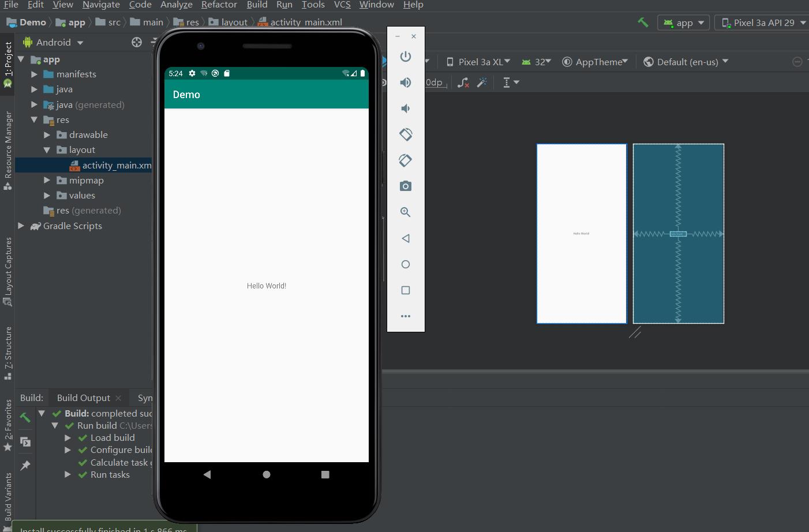The height and width of the screenshot is (532, 809).
Task: Open the Favorites side panel
Action: tap(8, 425)
